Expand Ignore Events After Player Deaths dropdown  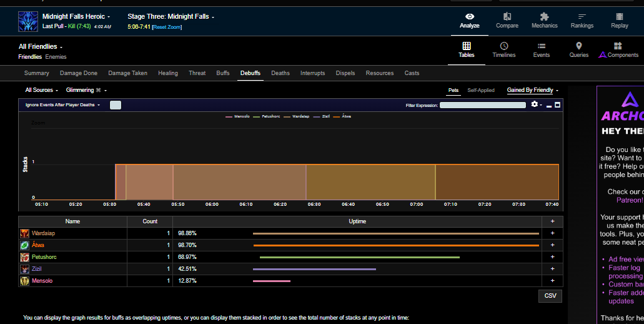tap(62, 105)
